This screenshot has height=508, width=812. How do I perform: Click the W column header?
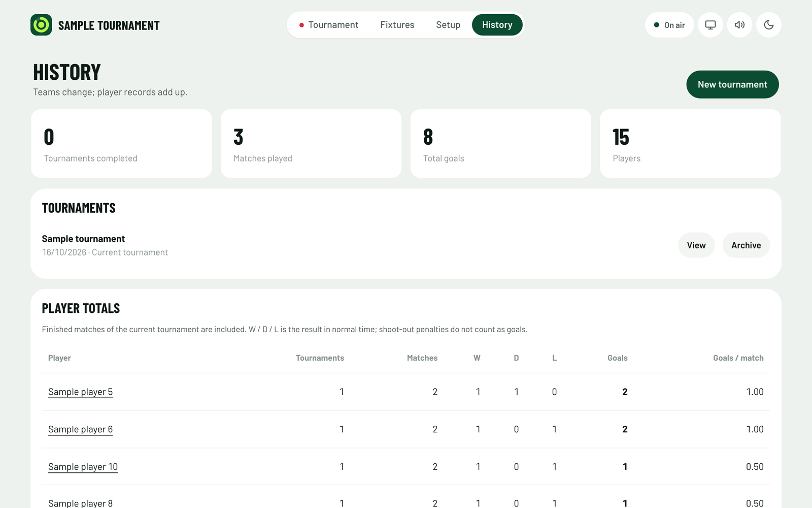[x=477, y=358]
